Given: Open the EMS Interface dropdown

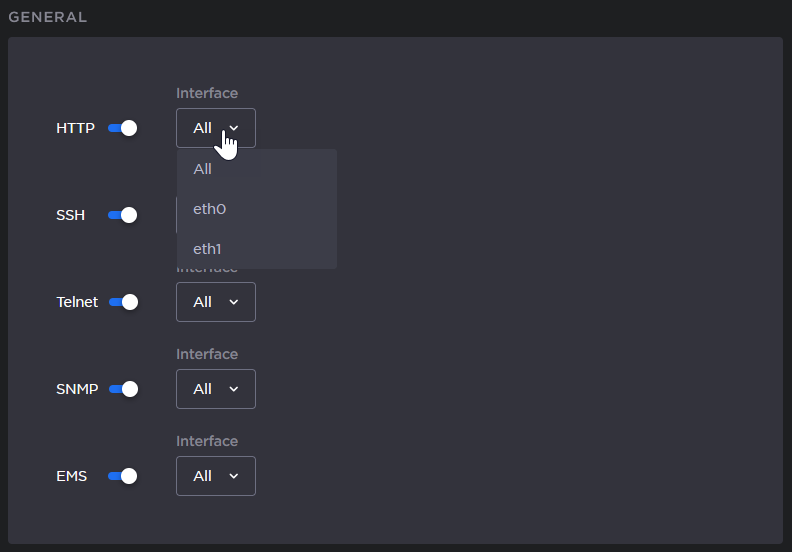Looking at the screenshot, I should (215, 476).
